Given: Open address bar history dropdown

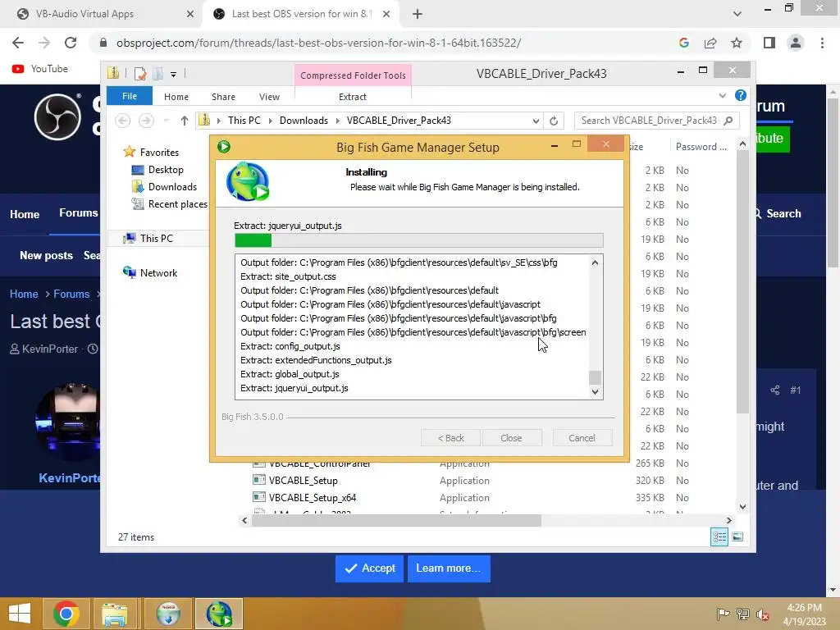Looking at the screenshot, I should [x=536, y=121].
